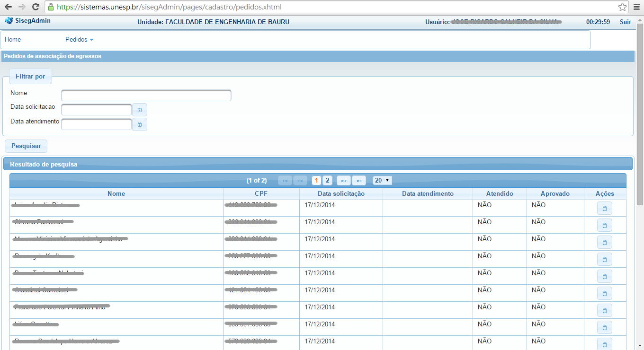Sort by Data atendimento column header

click(x=428, y=193)
